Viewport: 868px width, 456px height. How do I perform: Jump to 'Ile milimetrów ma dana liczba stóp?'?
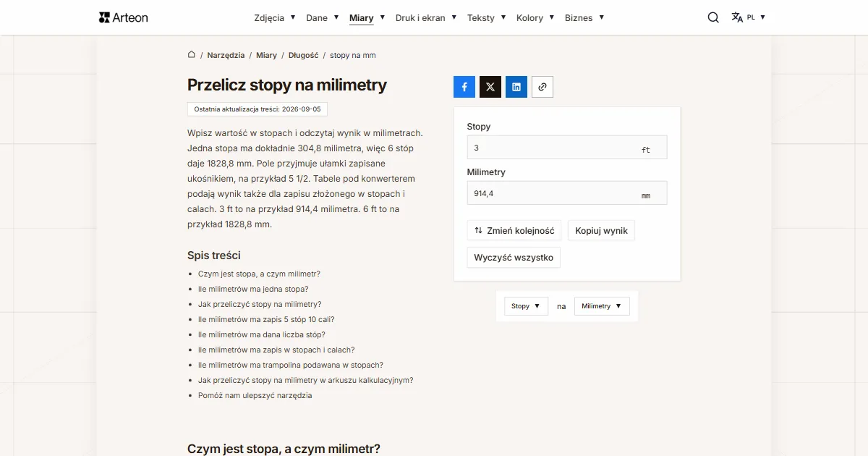pos(262,334)
